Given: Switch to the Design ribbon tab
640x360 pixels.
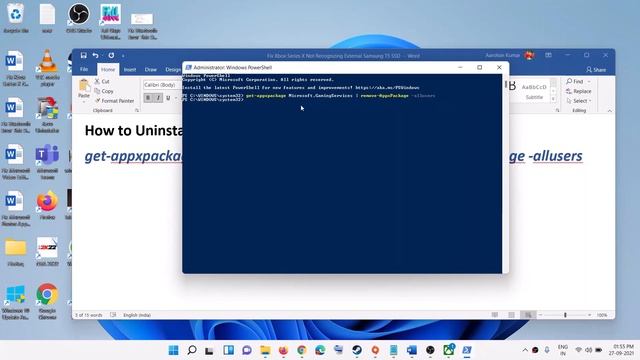Looking at the screenshot, I should click(x=173, y=69).
